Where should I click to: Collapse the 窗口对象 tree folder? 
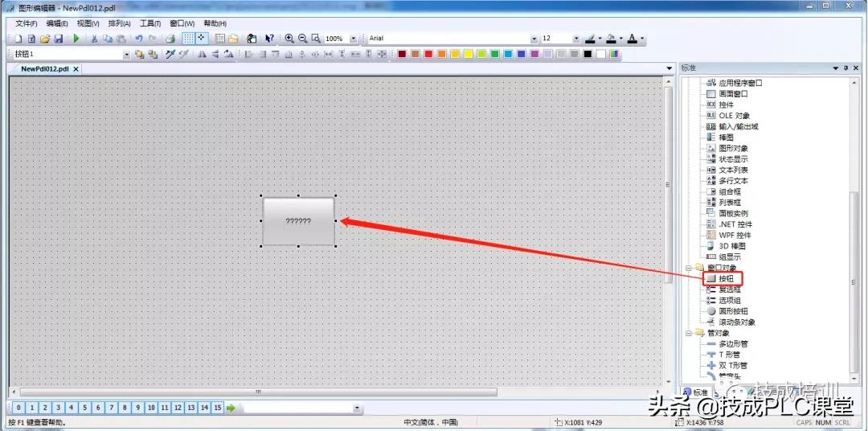tap(690, 268)
